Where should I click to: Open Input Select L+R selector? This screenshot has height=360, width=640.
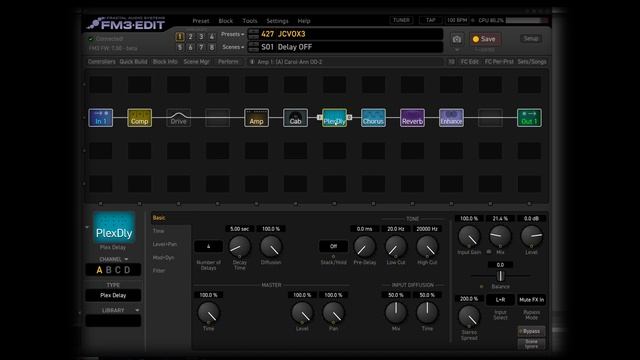500,300
